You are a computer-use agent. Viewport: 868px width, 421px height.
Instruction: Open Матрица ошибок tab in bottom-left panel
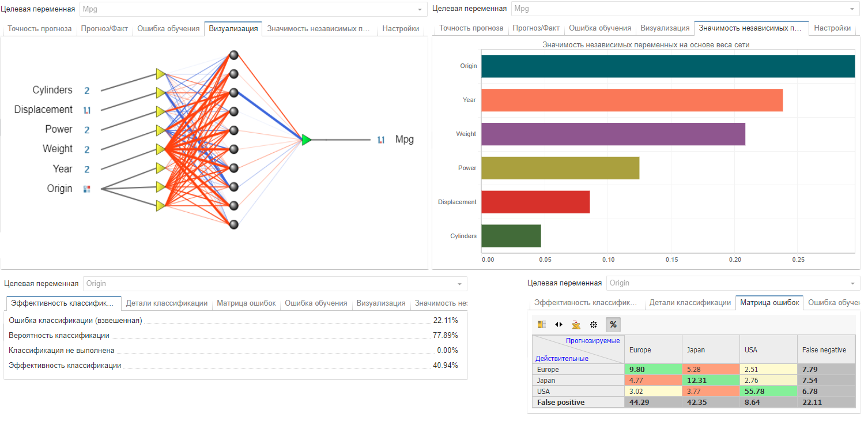click(246, 303)
